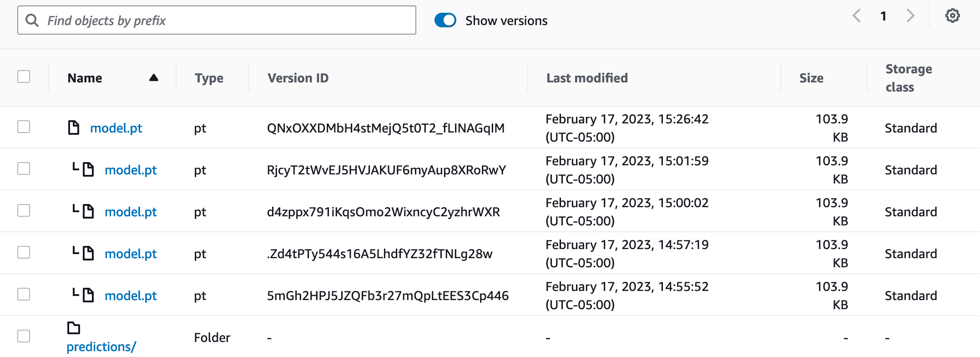
Task: Click the file icon for version RjcyT2tWvEJ5HVJAKUF6myAup8XRoRwY
Action: coord(88,170)
